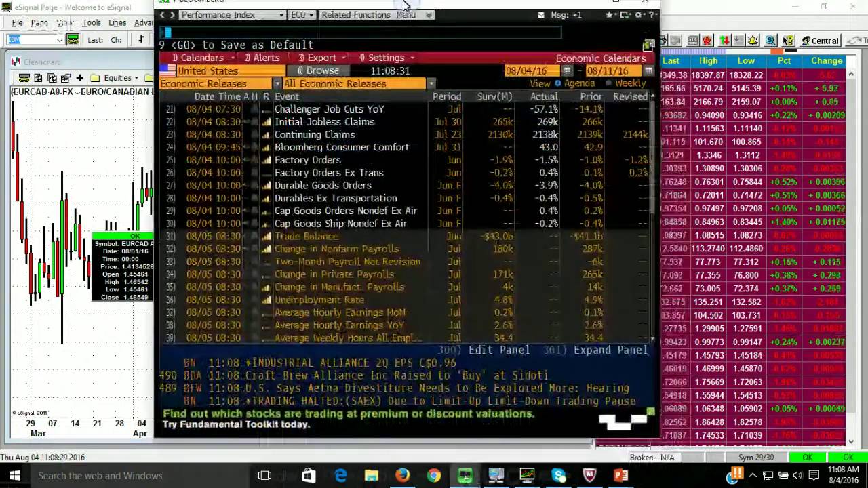Open the eSignal Tools menu

(91, 23)
